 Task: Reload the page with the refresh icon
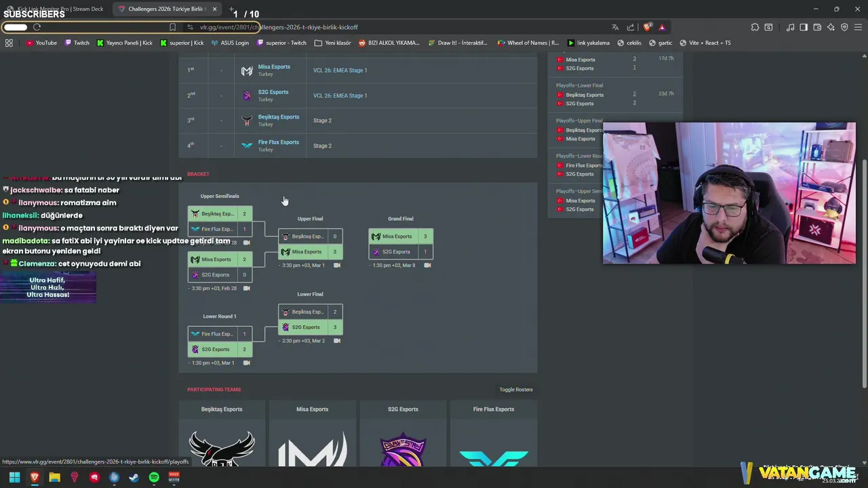37,27
